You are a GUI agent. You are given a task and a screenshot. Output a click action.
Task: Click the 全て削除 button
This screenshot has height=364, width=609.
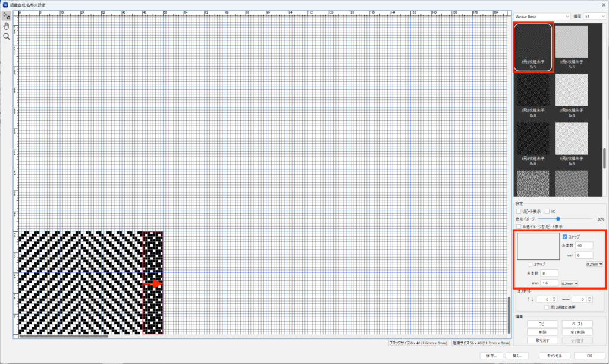click(x=577, y=332)
